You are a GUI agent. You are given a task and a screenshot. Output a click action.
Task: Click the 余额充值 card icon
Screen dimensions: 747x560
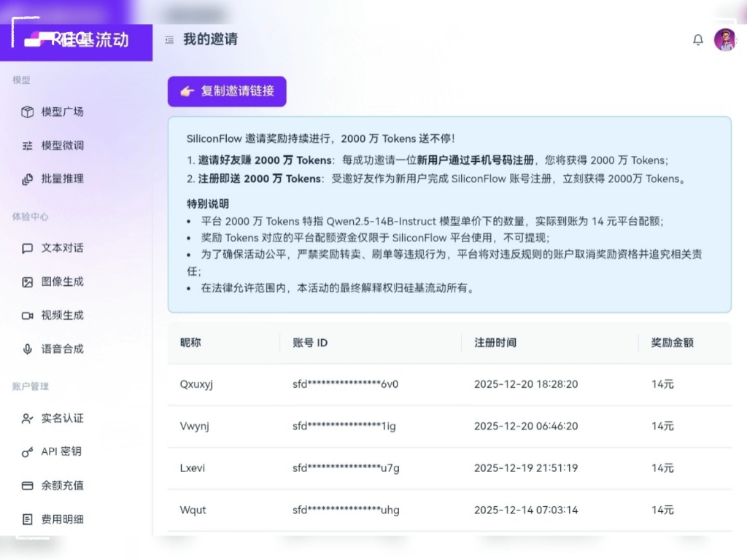coord(28,486)
